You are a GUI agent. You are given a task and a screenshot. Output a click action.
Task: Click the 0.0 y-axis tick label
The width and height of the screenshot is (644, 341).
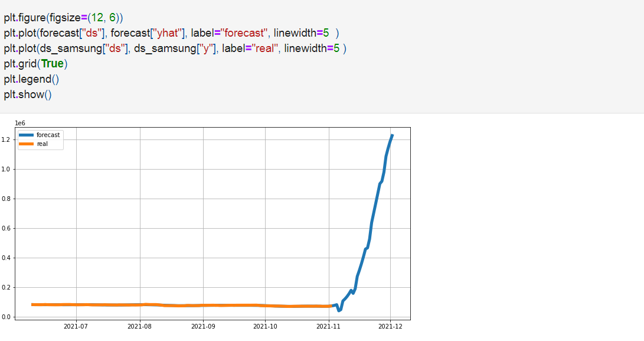5,317
